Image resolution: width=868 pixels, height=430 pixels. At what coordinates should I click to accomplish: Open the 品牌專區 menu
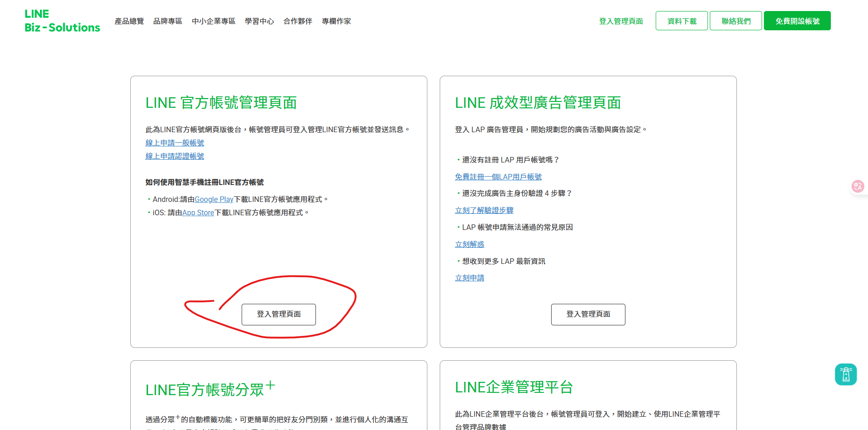tap(167, 21)
